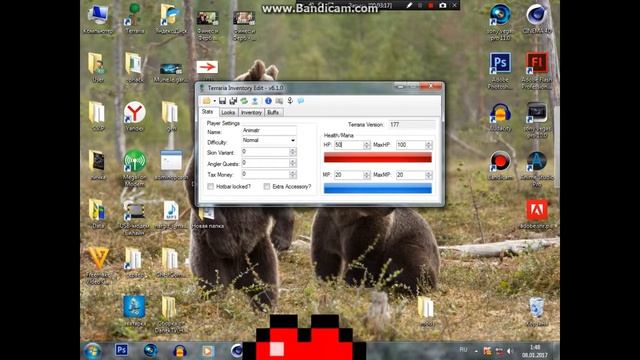640x360 pixels.
Task: Open the blue info icon
Action: click(268, 101)
